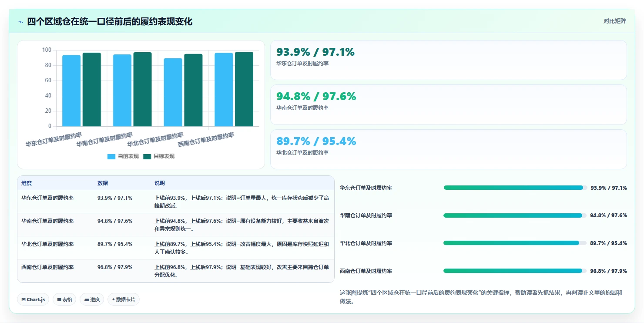The width and height of the screenshot is (644, 323).
Task: Click the 华北仓 target-performance green bar in chart
Action: tap(193, 90)
